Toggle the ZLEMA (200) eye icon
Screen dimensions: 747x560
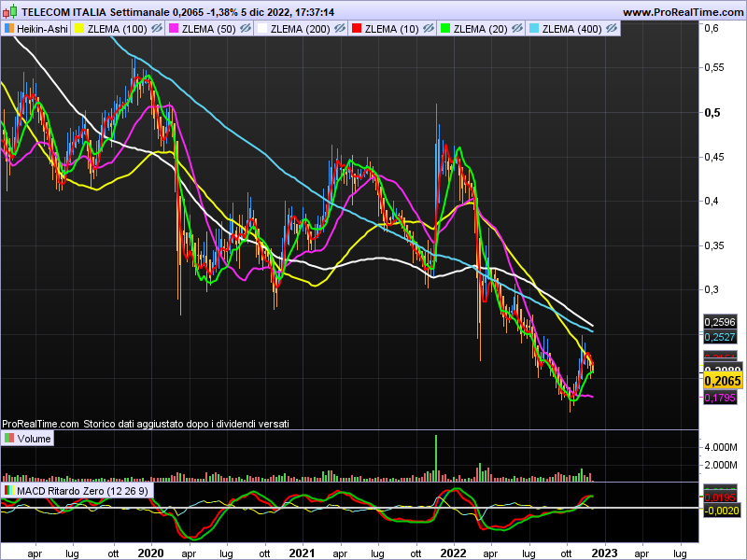coord(338,29)
